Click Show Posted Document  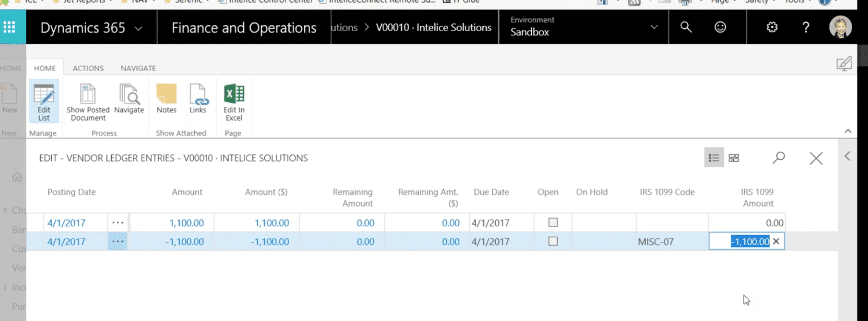(x=88, y=102)
